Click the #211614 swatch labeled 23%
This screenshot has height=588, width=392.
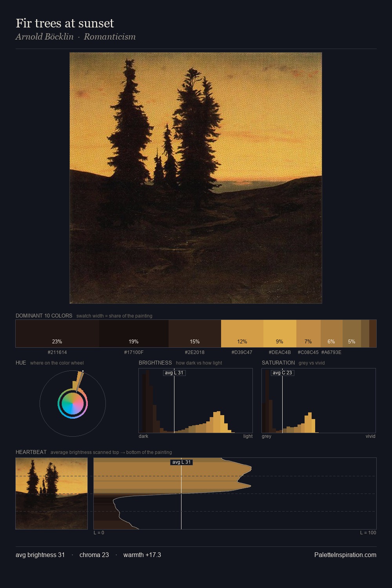(57, 334)
